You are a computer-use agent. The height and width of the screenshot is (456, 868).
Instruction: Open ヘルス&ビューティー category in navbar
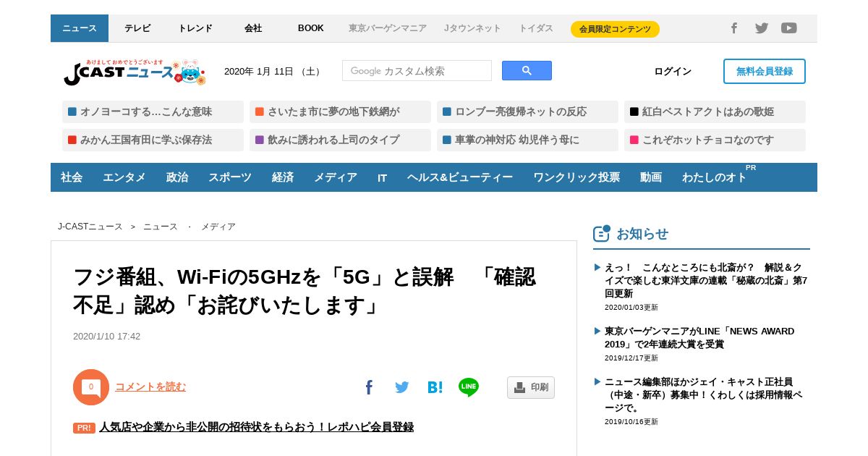click(x=460, y=177)
